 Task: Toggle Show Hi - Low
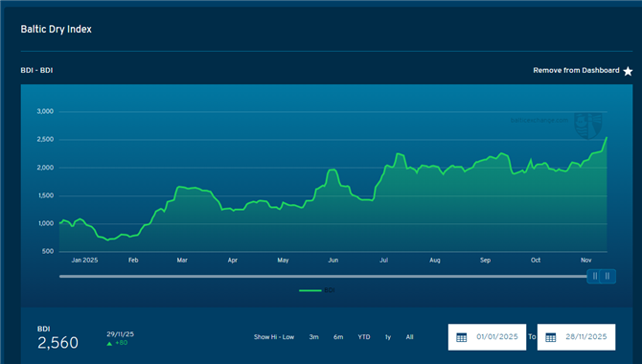pos(274,337)
